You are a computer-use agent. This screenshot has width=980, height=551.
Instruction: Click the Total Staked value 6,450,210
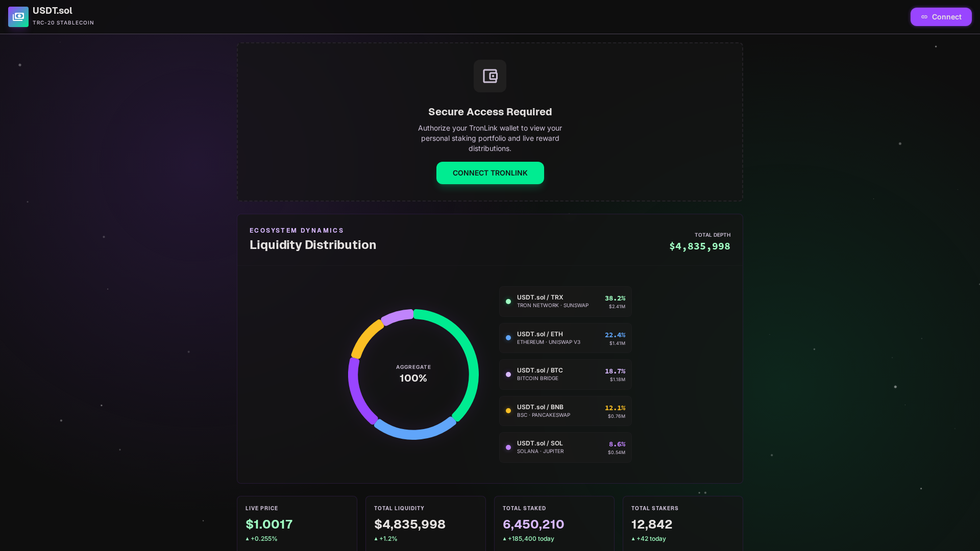[x=533, y=524]
